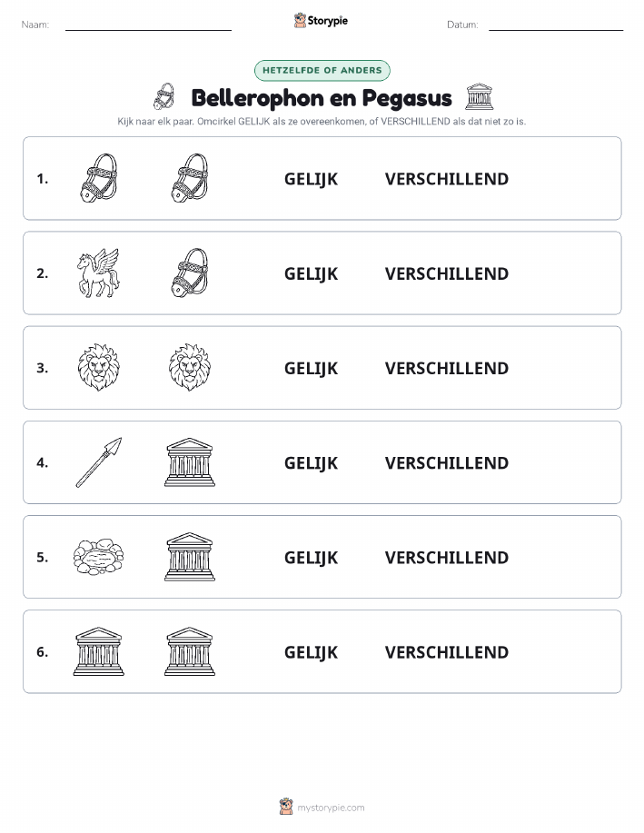Image resolution: width=644 pixels, height=833 pixels.
Task: Click the right lion head in row 3
Action: (x=190, y=368)
